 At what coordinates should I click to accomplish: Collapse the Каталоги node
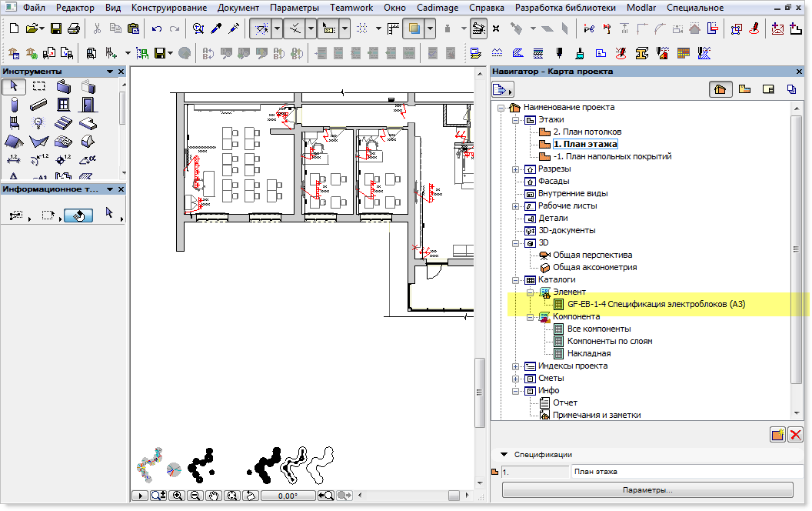pyautogui.click(x=515, y=280)
